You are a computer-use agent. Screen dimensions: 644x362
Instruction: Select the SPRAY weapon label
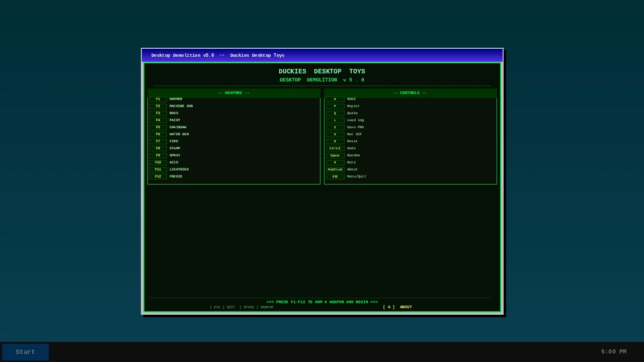(x=175, y=155)
